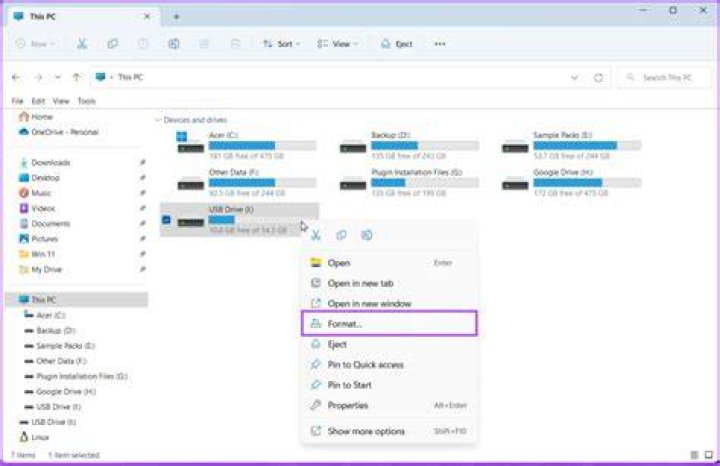The image size is (720, 466).
Task: Click Cut icon in context menu
Action: point(315,235)
